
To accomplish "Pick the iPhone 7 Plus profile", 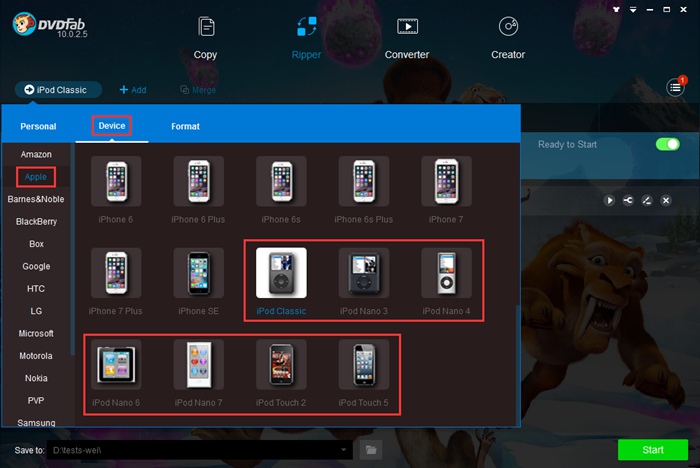I will point(116,282).
